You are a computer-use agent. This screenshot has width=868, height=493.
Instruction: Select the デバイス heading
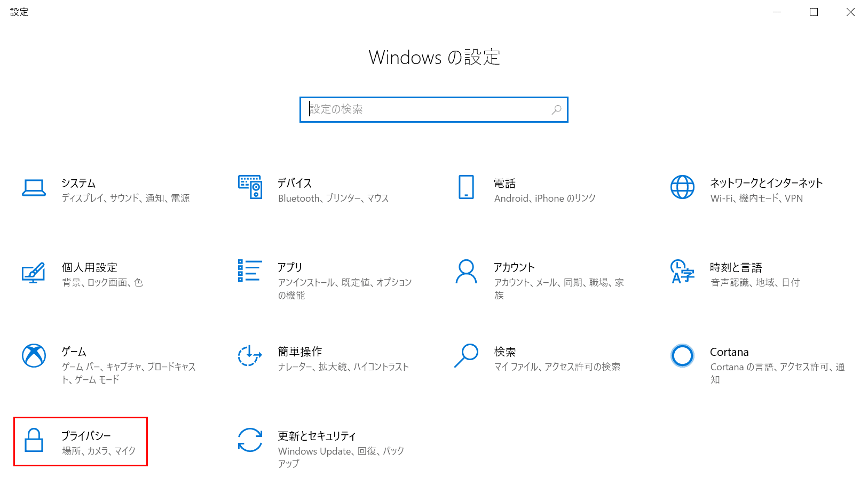click(x=295, y=183)
